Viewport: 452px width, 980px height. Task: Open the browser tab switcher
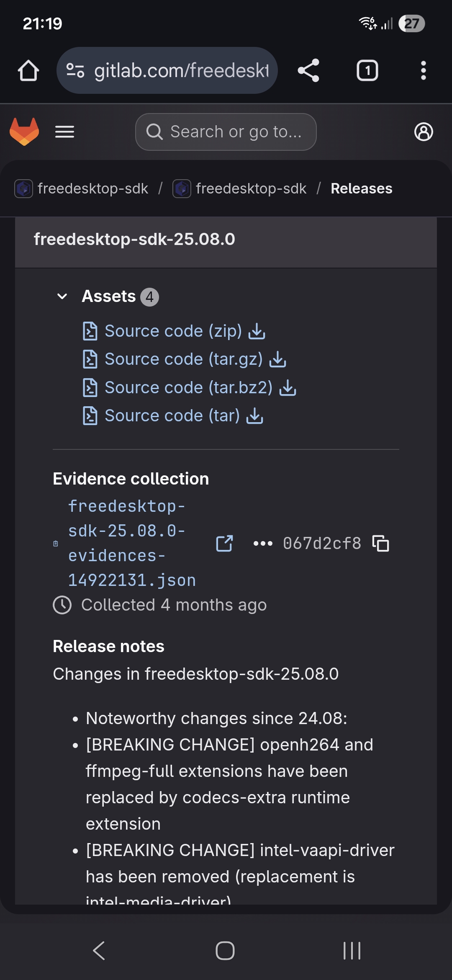point(367,70)
